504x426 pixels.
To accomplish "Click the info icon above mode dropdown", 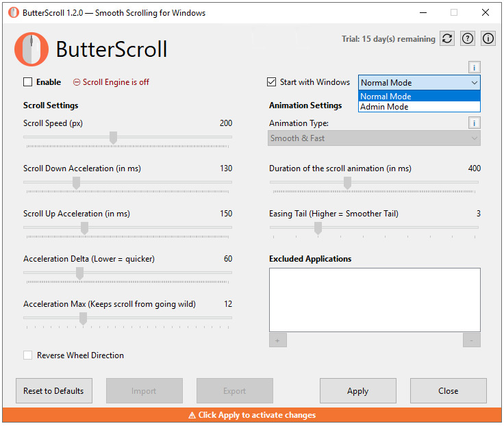I will click(474, 68).
